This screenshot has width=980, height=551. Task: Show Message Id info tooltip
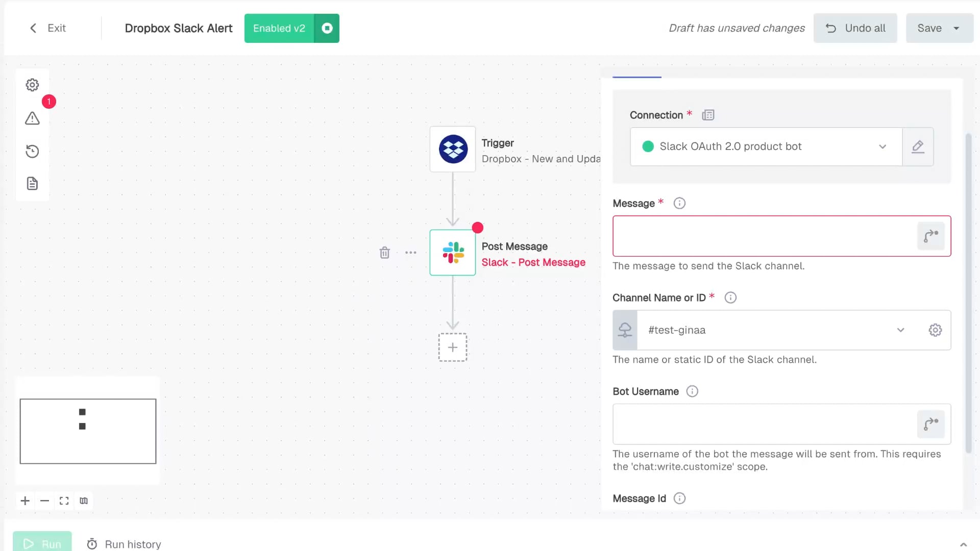tap(679, 499)
